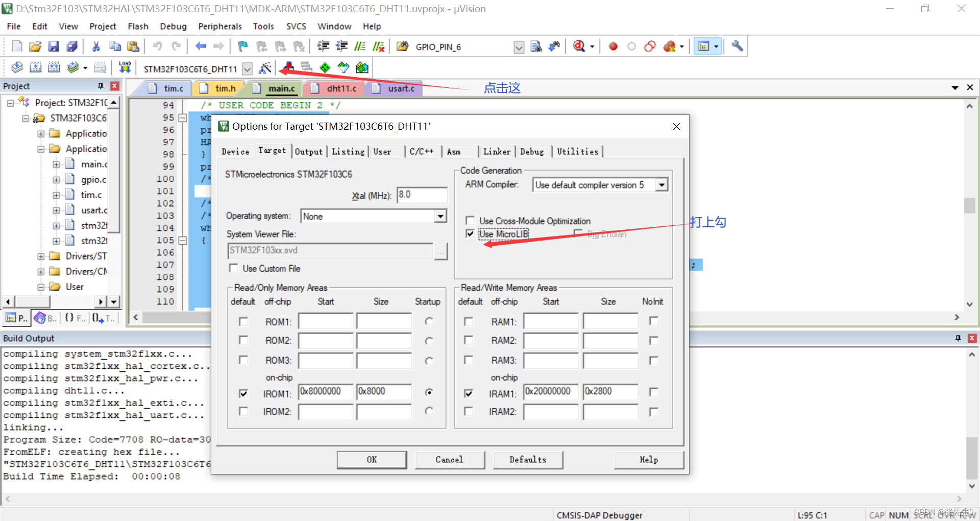Open the Peripherals menu

pos(220,26)
